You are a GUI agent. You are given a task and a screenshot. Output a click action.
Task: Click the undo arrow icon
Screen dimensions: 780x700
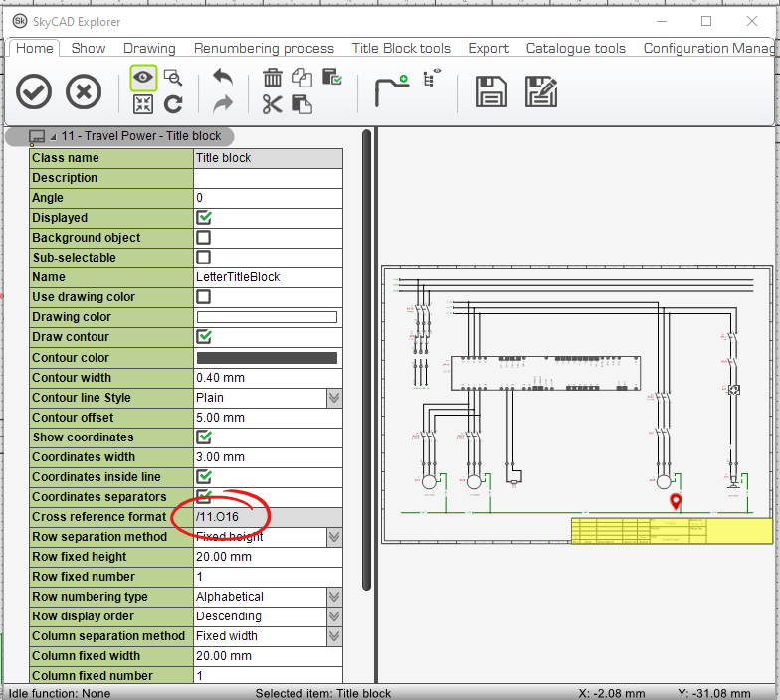pyautogui.click(x=223, y=78)
